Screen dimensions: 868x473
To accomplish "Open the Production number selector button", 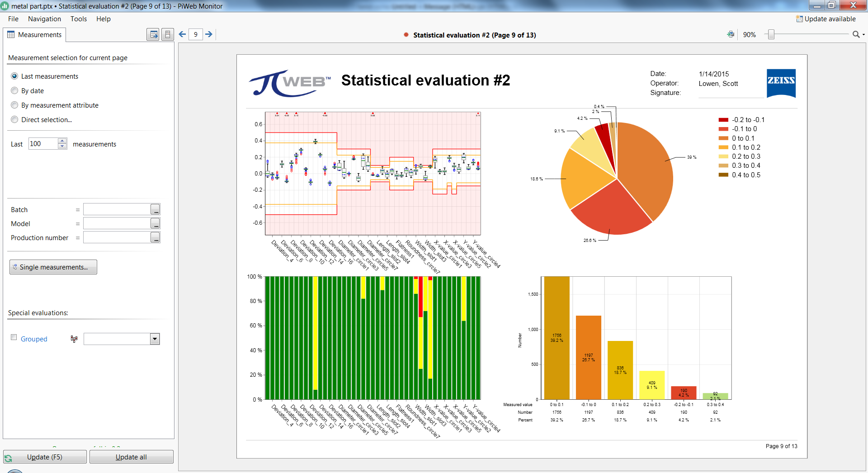I will 155,237.
